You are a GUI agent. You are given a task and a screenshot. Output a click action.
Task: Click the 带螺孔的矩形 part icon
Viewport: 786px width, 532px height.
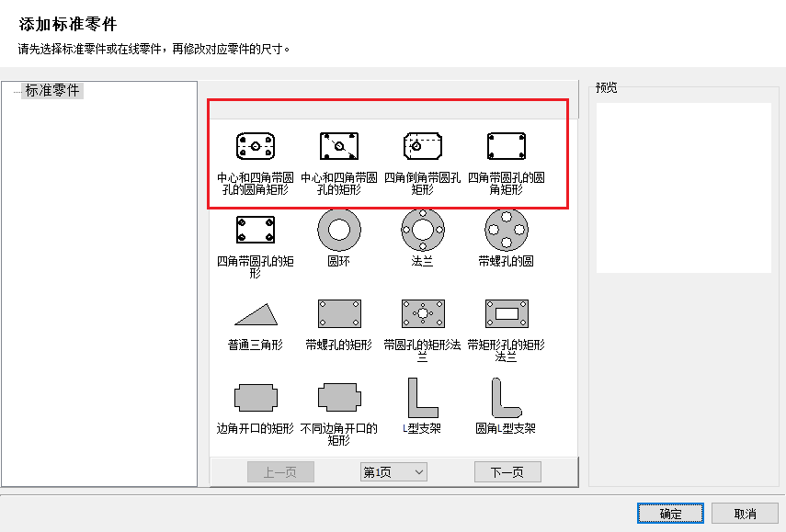(339, 314)
